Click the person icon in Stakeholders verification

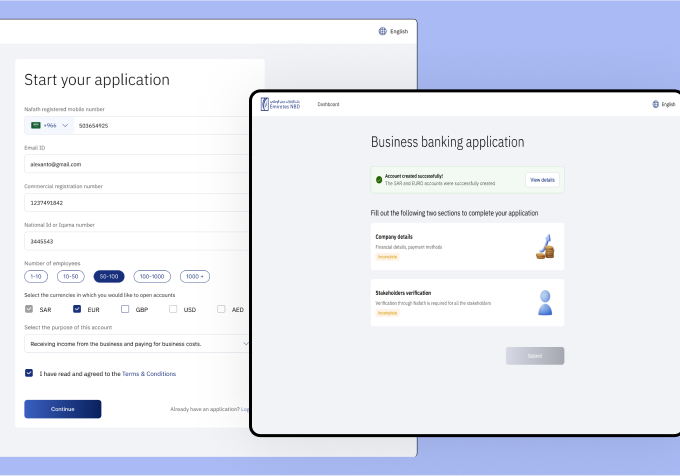[545, 302]
